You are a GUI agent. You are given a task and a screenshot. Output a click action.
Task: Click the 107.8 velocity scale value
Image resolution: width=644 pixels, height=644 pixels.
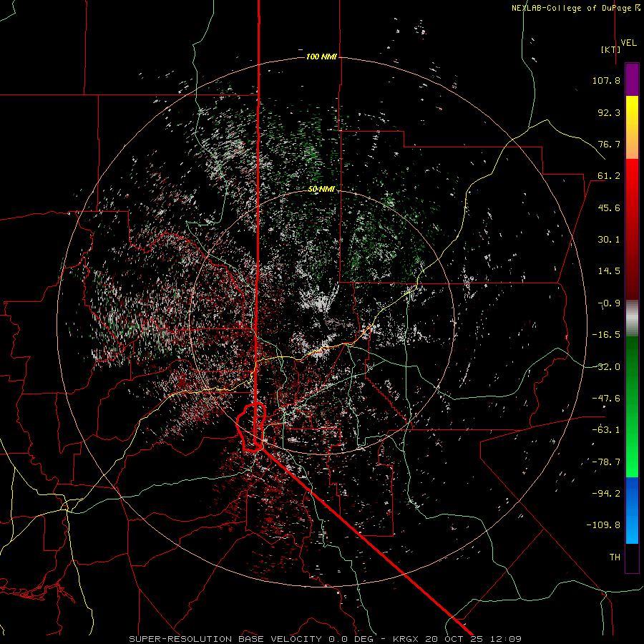point(606,80)
